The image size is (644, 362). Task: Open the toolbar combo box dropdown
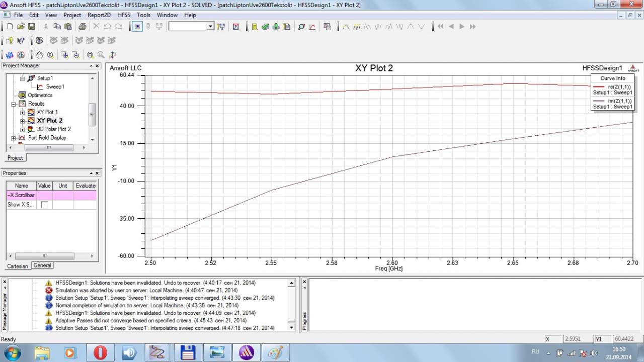point(210,27)
